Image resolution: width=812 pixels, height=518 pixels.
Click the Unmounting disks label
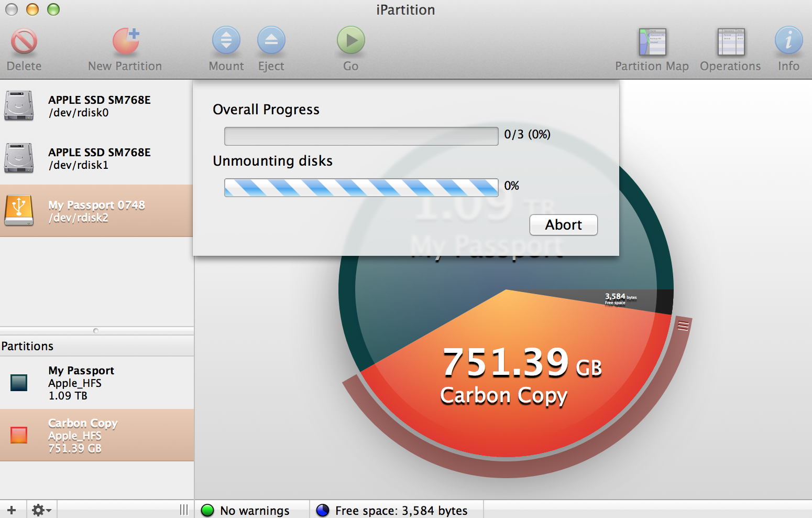pyautogui.click(x=272, y=161)
